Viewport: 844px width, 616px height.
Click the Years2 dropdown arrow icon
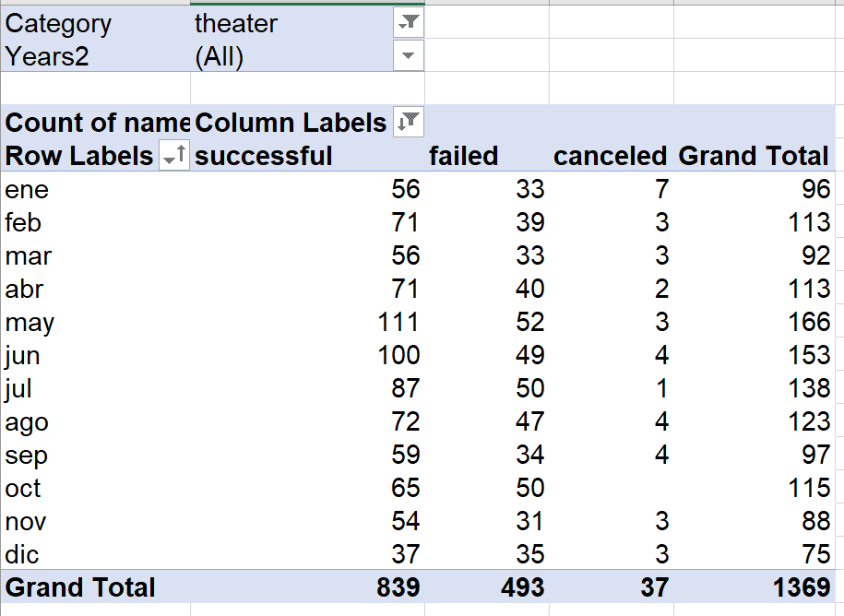tap(410, 55)
